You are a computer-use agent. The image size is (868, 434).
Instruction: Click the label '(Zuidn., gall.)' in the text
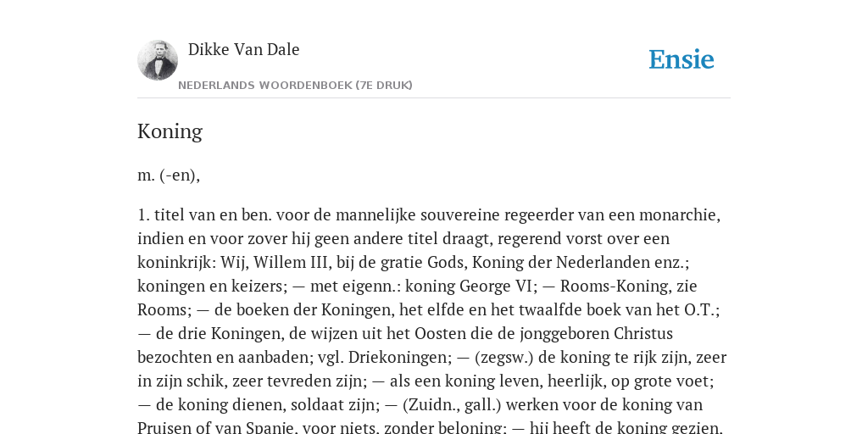(452, 405)
